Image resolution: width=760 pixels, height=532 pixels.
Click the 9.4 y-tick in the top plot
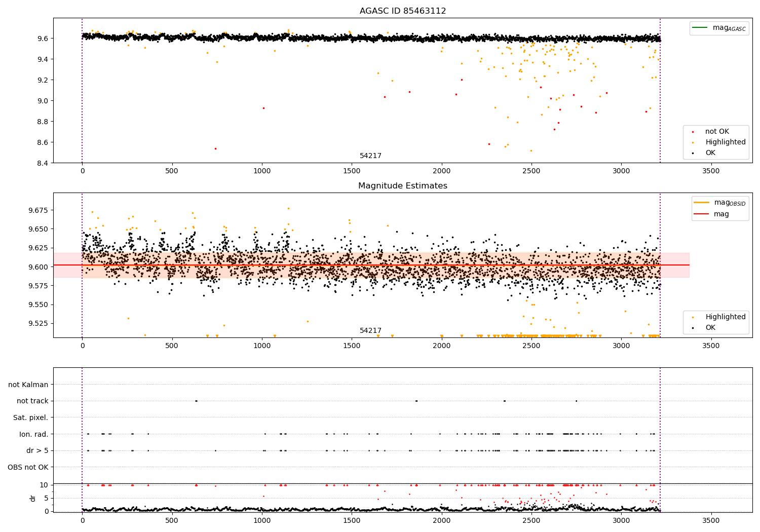(42, 59)
